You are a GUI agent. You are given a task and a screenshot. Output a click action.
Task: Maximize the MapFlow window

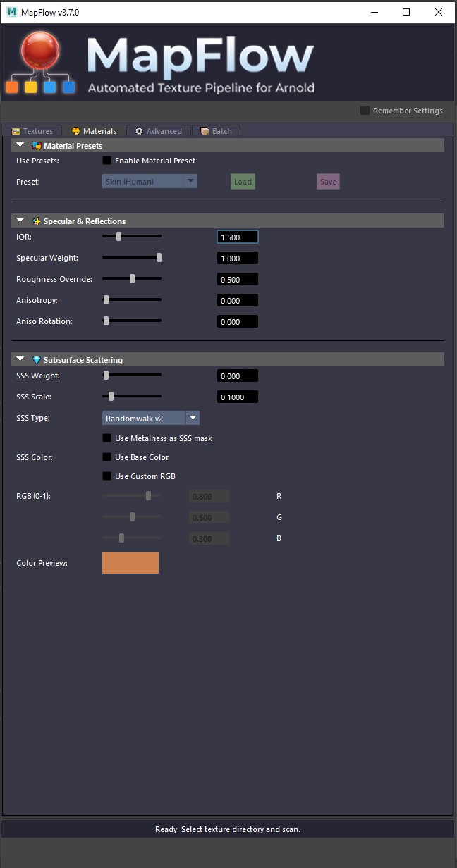(406, 12)
